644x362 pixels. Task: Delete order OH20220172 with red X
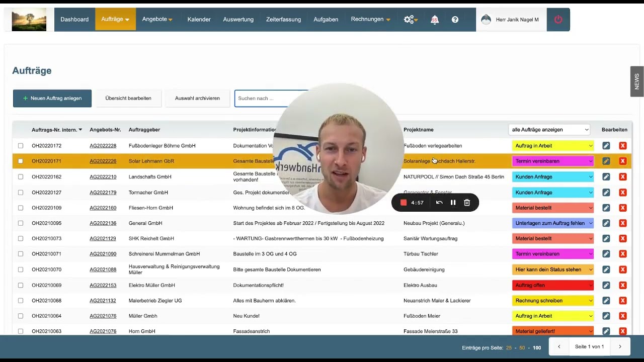click(623, 146)
